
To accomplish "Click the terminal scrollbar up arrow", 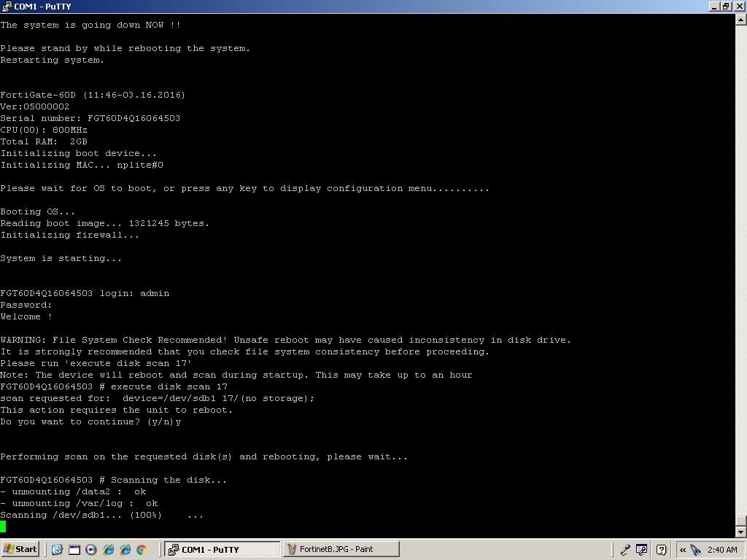I will 741,20.
